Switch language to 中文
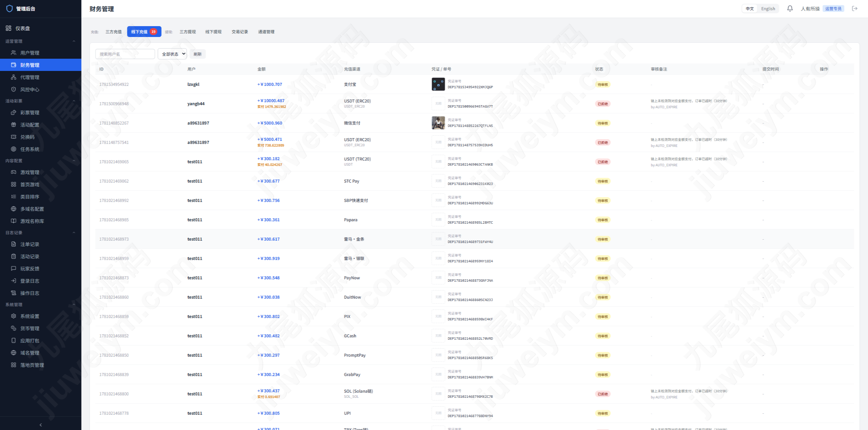Screen dimensions: 868x430 (750, 8)
